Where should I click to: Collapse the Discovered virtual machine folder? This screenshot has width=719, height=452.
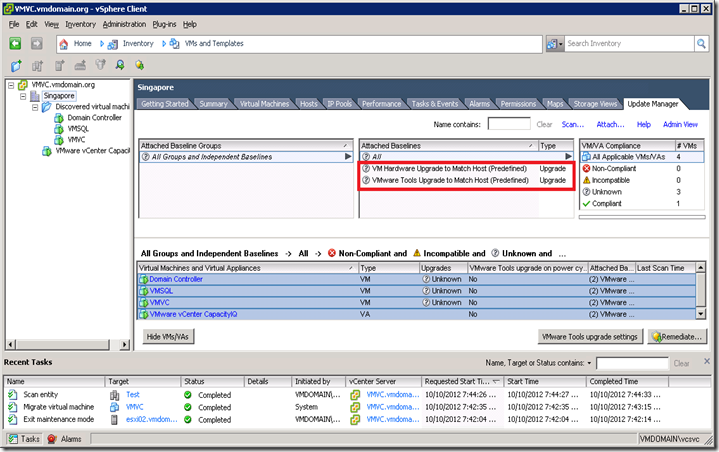pos(35,107)
